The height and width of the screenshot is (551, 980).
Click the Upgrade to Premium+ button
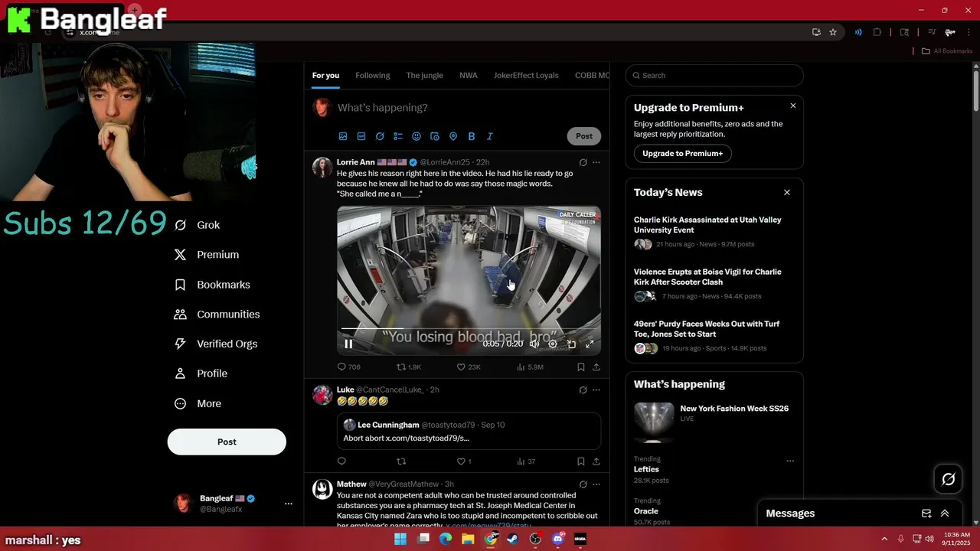coord(683,153)
